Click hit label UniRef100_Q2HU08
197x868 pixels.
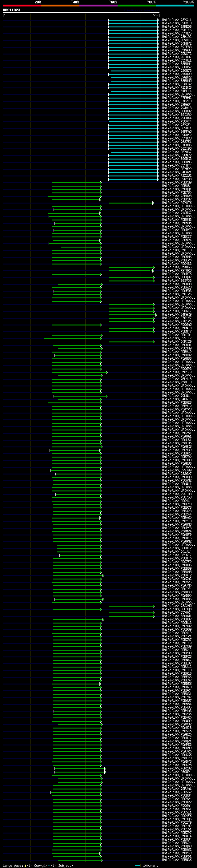point(177,196)
